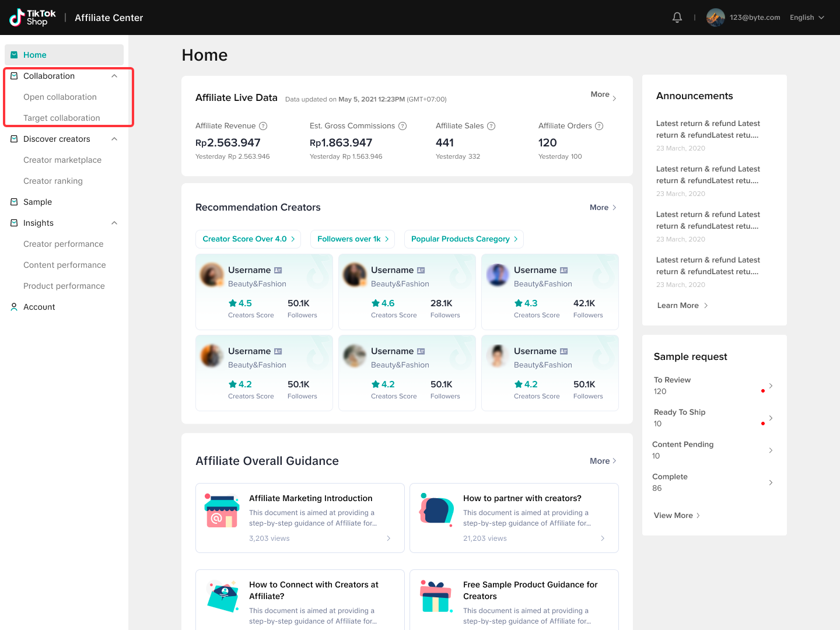Open the profile avatar menu
840x630 pixels.
click(x=715, y=17)
